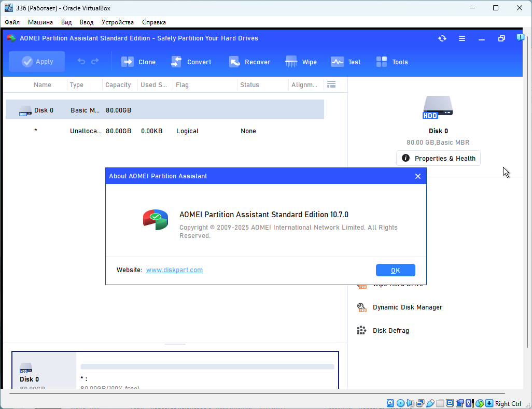Click the display monitor icon in VirtualBox status bar
Image resolution: width=532 pixels, height=409 pixels.
pyautogui.click(x=450, y=403)
